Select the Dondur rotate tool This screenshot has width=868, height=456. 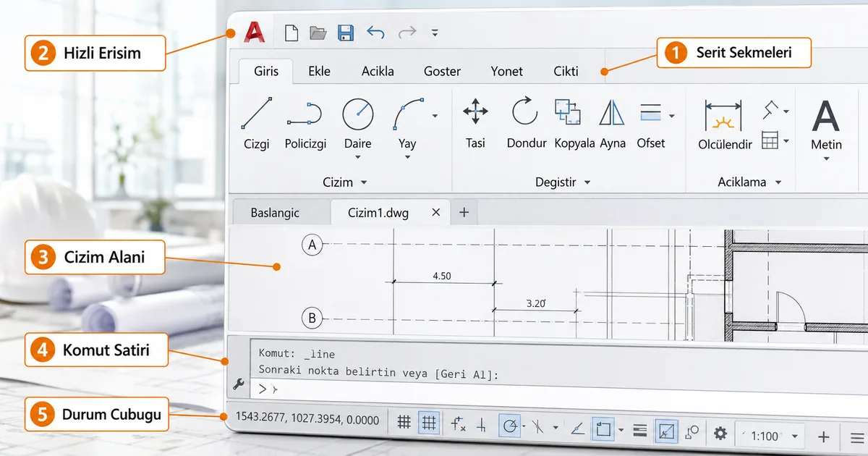[526, 123]
